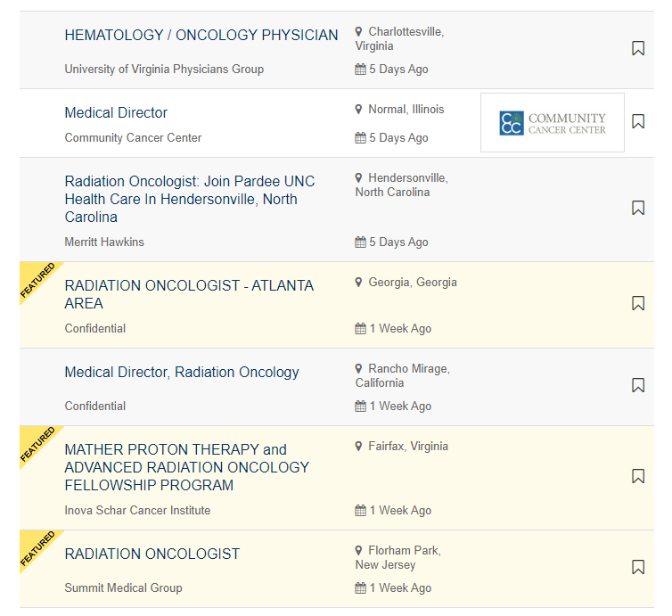Image resolution: width=672 pixels, height=616 pixels.
Task: Click Confidential under Medical Director, Radiation Oncology
Action: [x=95, y=406]
